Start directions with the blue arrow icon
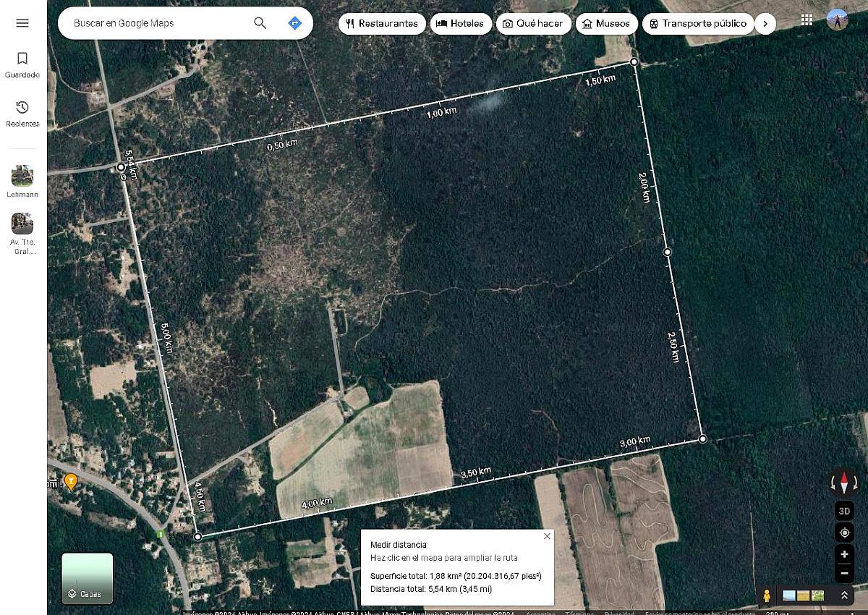868x615 pixels. 294,23
